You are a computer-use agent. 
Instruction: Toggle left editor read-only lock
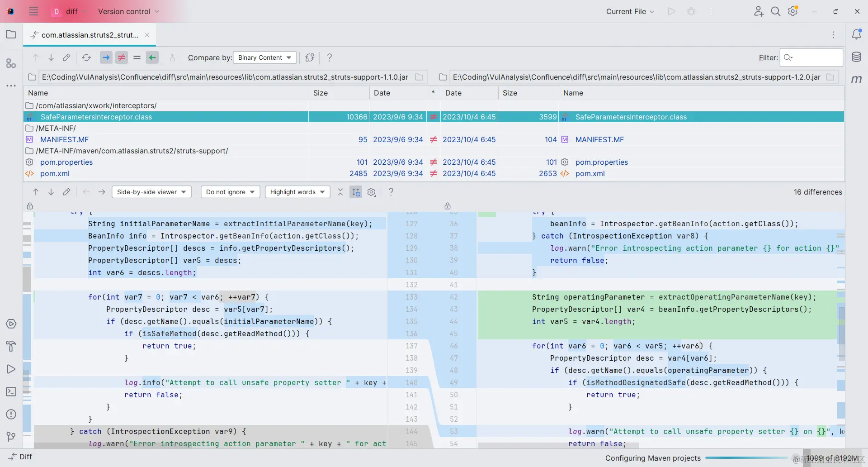pyautogui.click(x=30, y=206)
